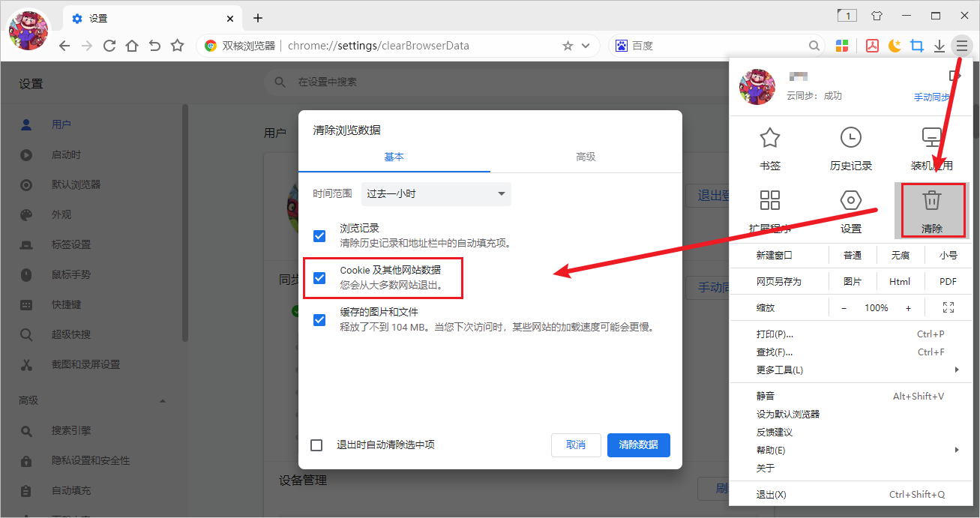Click the crop screenshot icon in toolbar
This screenshot has width=980, height=518.
tap(916, 46)
